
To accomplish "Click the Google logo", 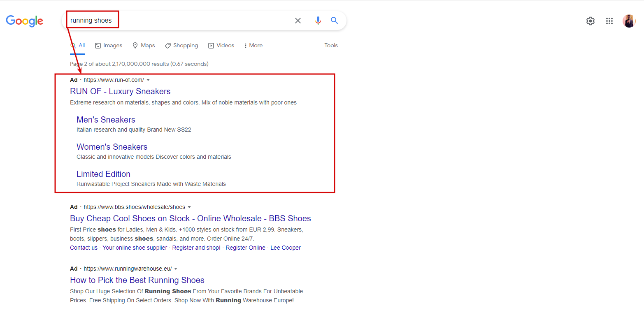I will 24,21.
